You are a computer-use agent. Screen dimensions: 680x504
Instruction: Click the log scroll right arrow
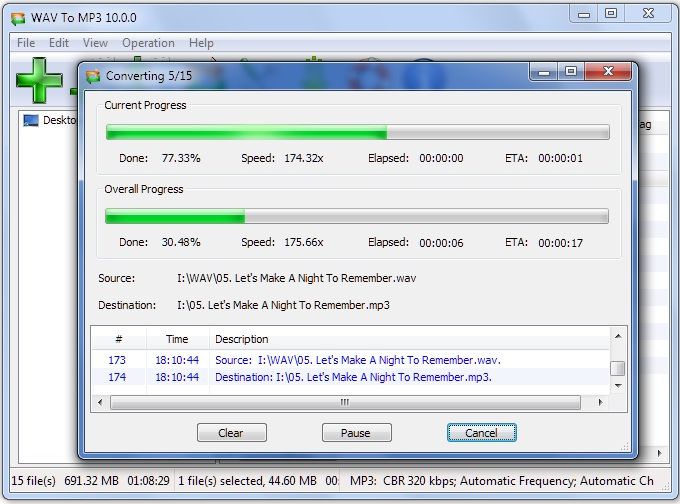point(600,402)
